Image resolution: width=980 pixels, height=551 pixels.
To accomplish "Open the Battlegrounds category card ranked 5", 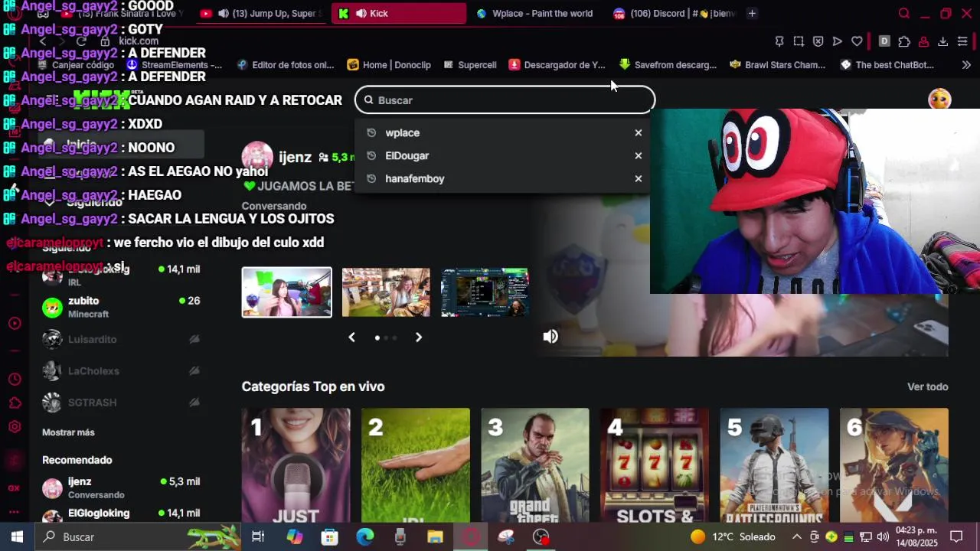I will coord(774,465).
